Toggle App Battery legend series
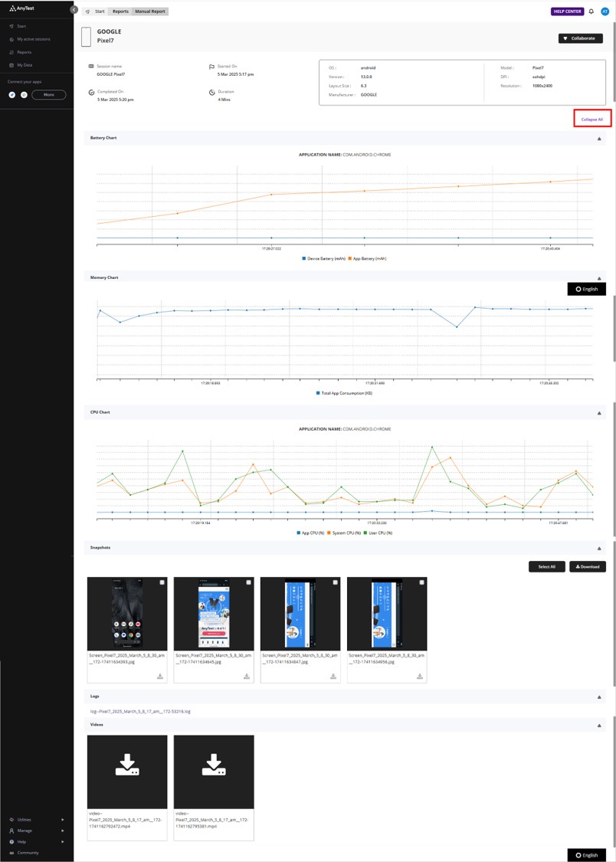The height and width of the screenshot is (862, 616). point(367,258)
